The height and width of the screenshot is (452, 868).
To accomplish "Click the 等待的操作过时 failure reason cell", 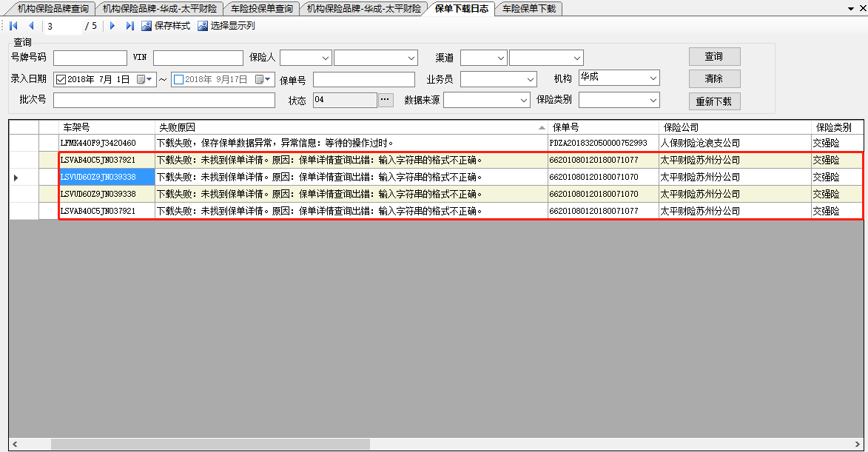I will [351, 143].
